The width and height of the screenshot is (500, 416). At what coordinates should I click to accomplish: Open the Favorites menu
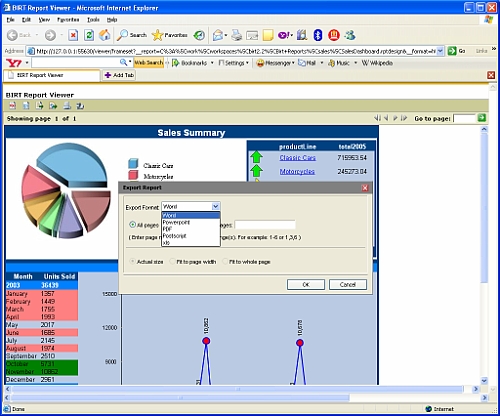[68, 20]
